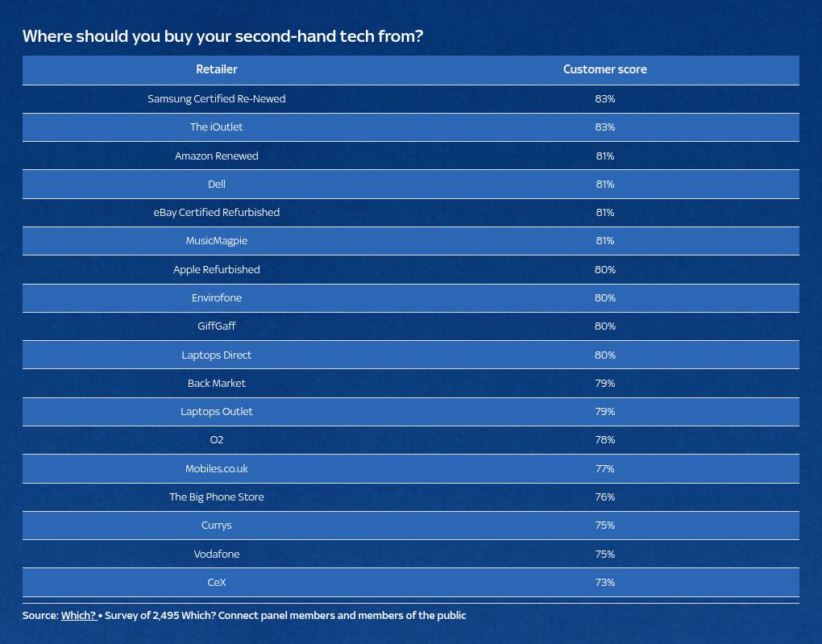Click the Apple Refurbished row
Image resolution: width=822 pixels, height=644 pixels.
[217, 269]
